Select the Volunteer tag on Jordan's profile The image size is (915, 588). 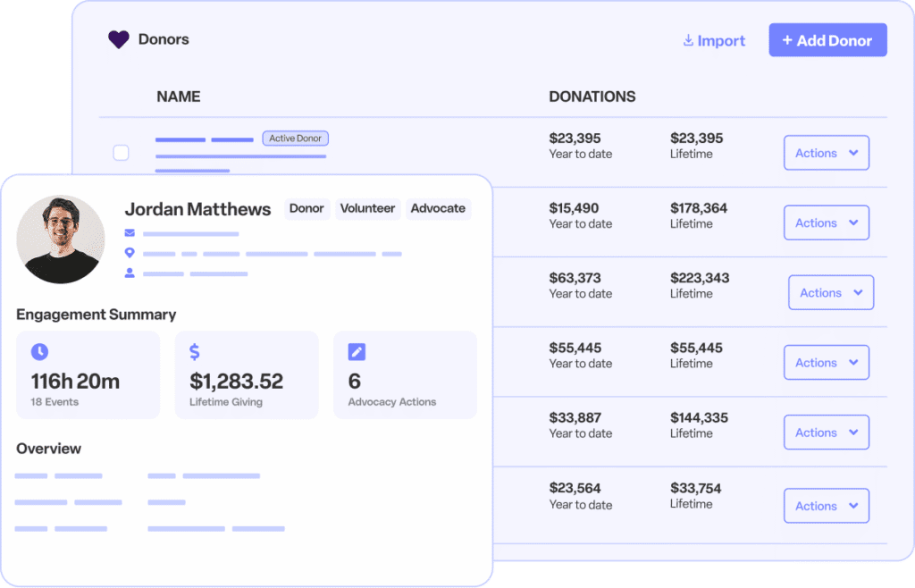367,208
